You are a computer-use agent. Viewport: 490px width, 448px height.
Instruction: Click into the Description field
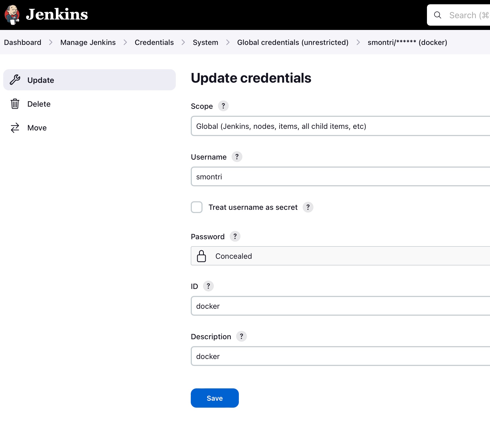340,356
